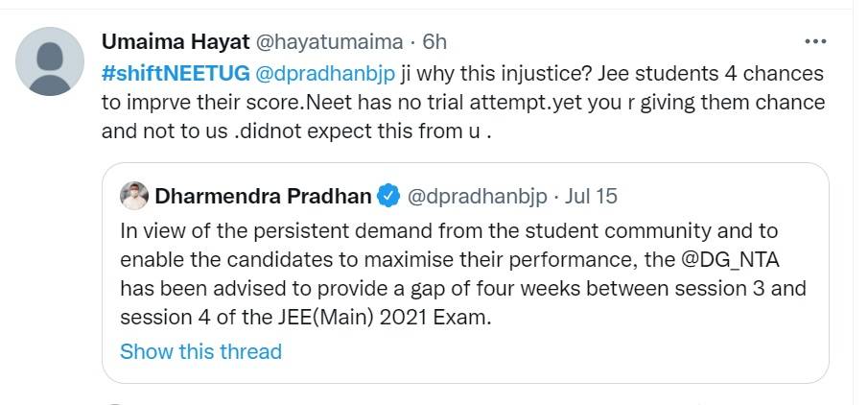Click the main tweet's middle text line
Viewport: 868px width, 405px height.
(x=462, y=102)
